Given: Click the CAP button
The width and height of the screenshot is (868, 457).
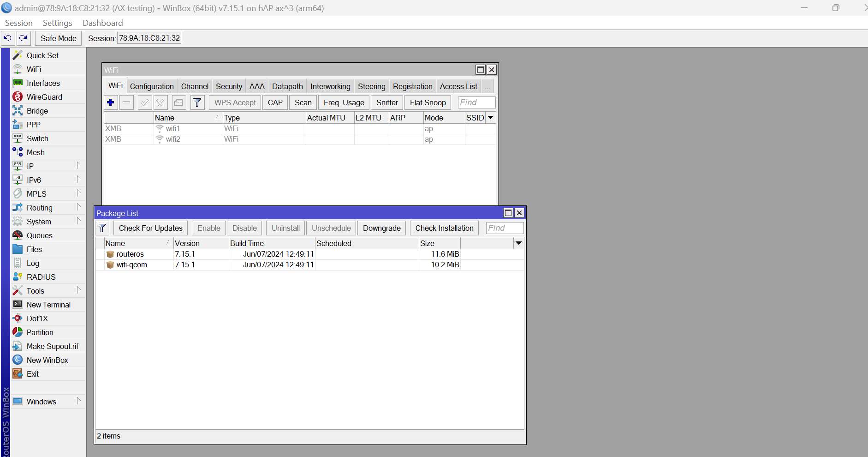Looking at the screenshot, I should click(x=275, y=102).
